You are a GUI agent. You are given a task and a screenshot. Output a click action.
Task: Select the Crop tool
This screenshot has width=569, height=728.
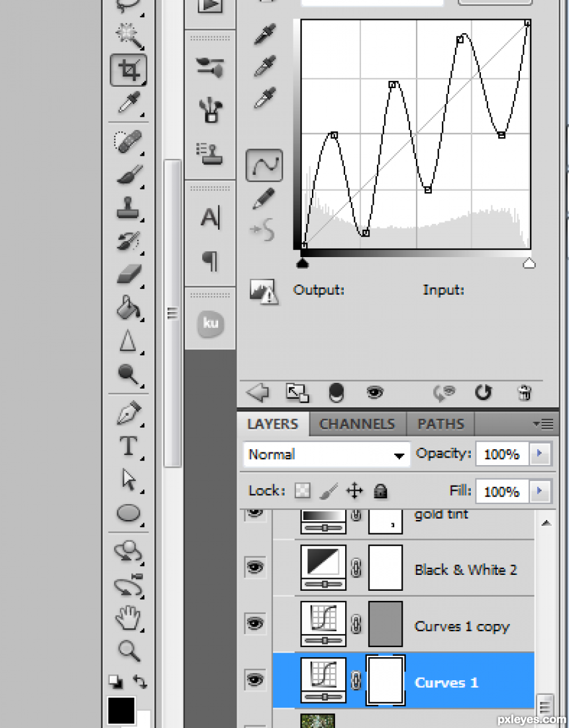pyautogui.click(x=129, y=71)
